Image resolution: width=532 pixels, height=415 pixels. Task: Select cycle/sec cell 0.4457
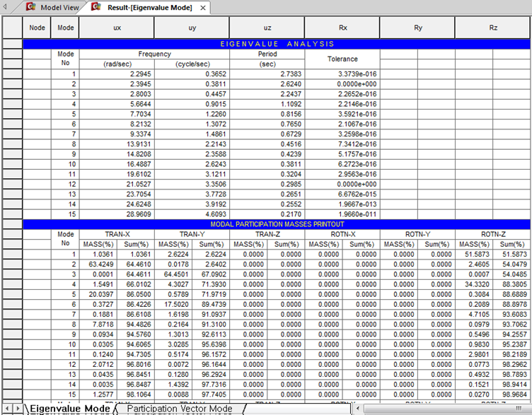(x=192, y=94)
